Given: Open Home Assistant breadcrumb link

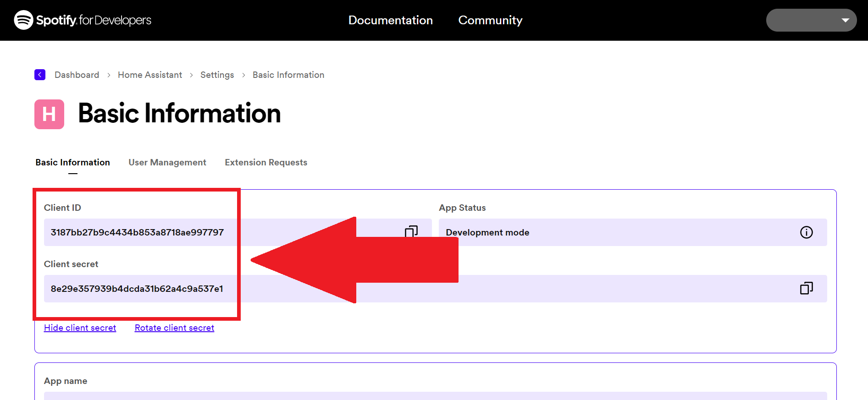Looking at the screenshot, I should (150, 75).
